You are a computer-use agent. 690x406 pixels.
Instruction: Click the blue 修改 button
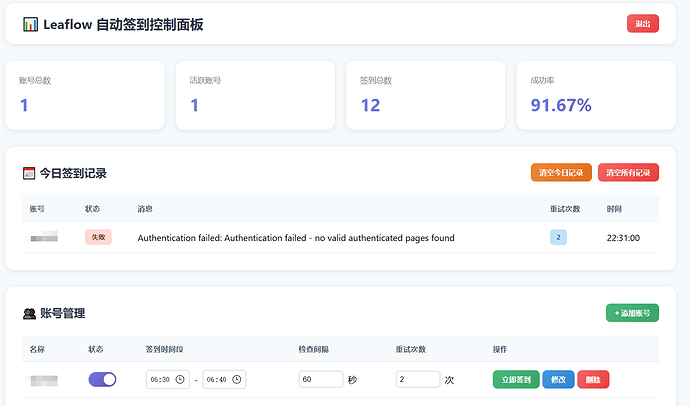pyautogui.click(x=558, y=380)
